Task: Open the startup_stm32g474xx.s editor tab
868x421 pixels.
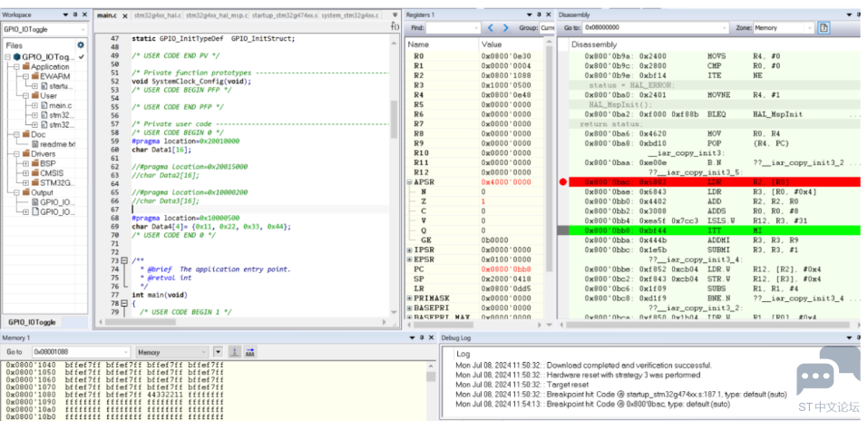Action: (285, 15)
